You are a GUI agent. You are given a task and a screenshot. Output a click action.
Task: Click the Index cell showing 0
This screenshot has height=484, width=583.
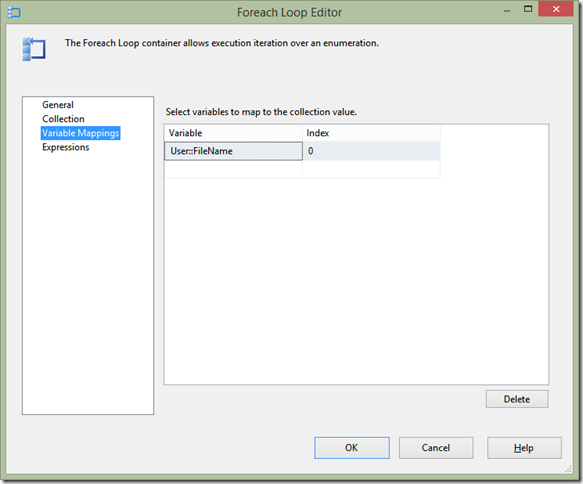coord(371,151)
